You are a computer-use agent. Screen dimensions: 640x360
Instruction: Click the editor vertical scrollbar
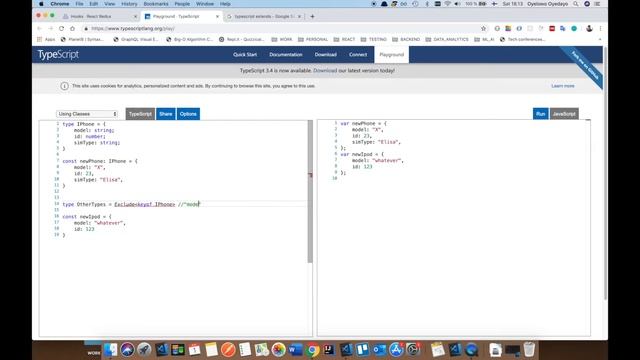310,192
